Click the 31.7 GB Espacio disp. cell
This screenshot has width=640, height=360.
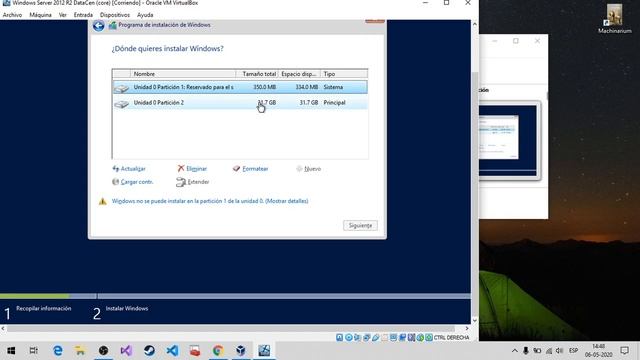point(309,103)
